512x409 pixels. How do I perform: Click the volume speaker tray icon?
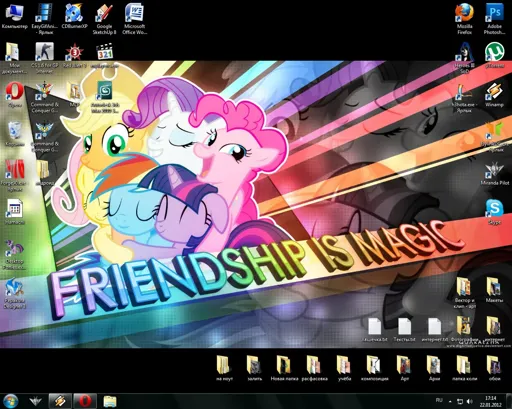coord(470,401)
